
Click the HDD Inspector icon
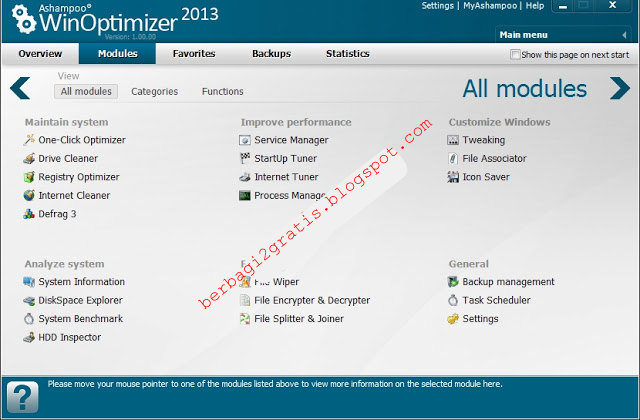29,337
